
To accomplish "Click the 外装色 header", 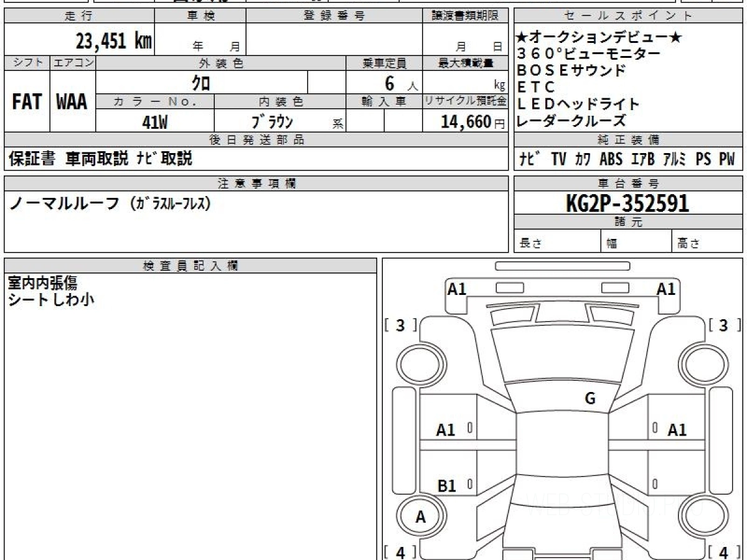I will coord(221,63).
